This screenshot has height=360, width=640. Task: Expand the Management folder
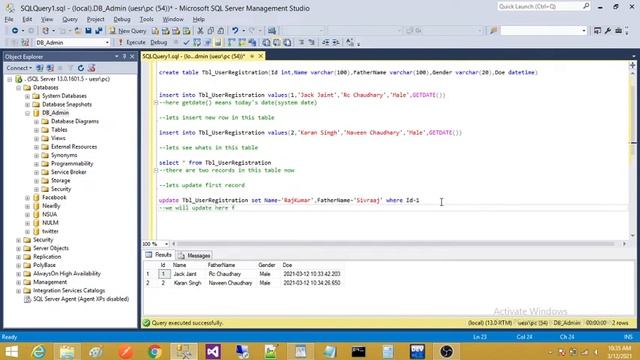pyautogui.click(x=18, y=282)
